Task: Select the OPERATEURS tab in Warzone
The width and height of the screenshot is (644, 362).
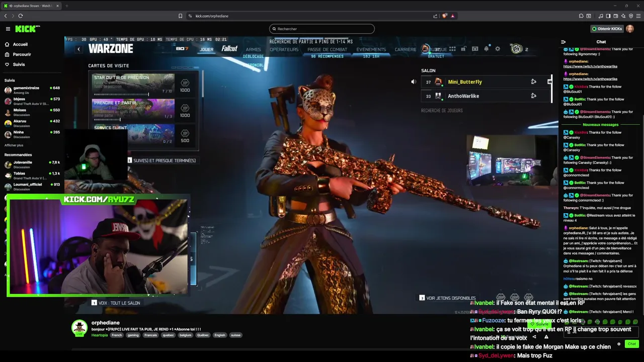Action: click(x=284, y=49)
